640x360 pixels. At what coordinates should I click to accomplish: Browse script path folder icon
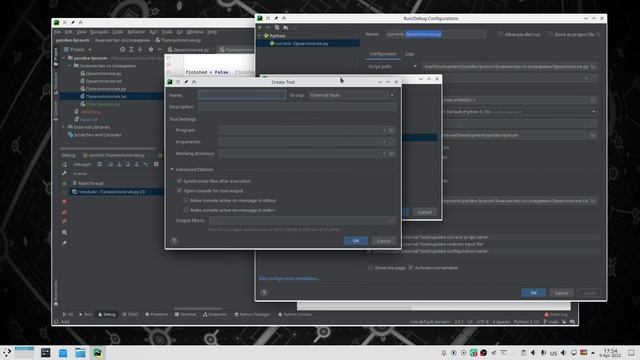pos(593,66)
